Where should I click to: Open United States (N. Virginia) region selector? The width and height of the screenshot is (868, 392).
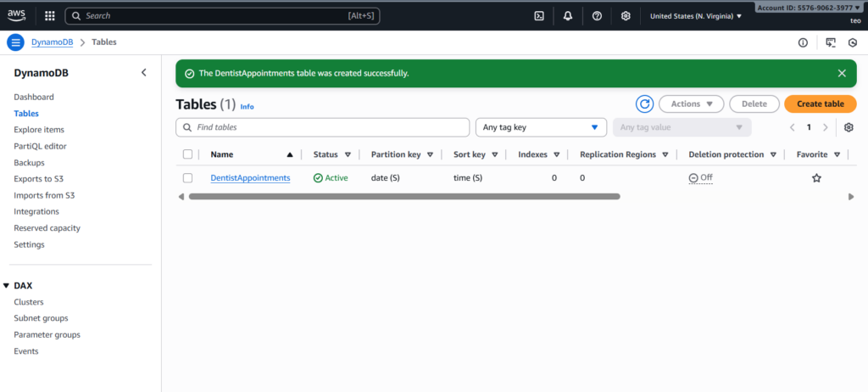(695, 15)
